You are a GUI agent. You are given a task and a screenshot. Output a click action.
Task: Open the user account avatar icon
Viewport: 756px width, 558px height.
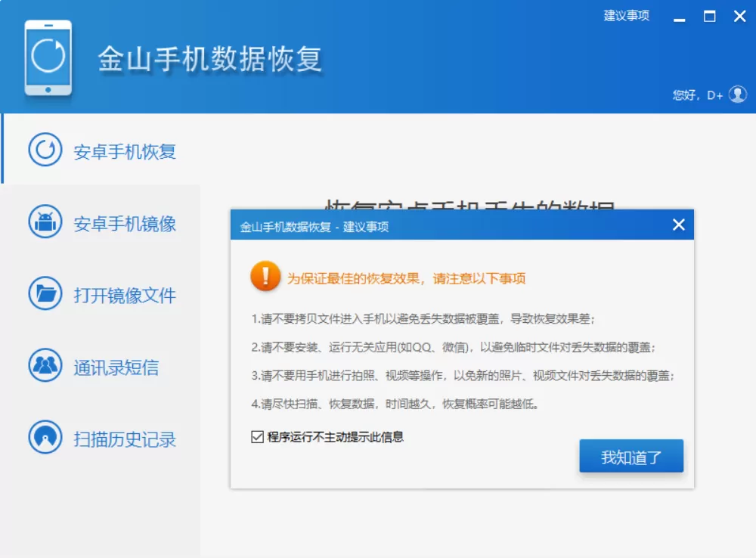click(x=738, y=95)
